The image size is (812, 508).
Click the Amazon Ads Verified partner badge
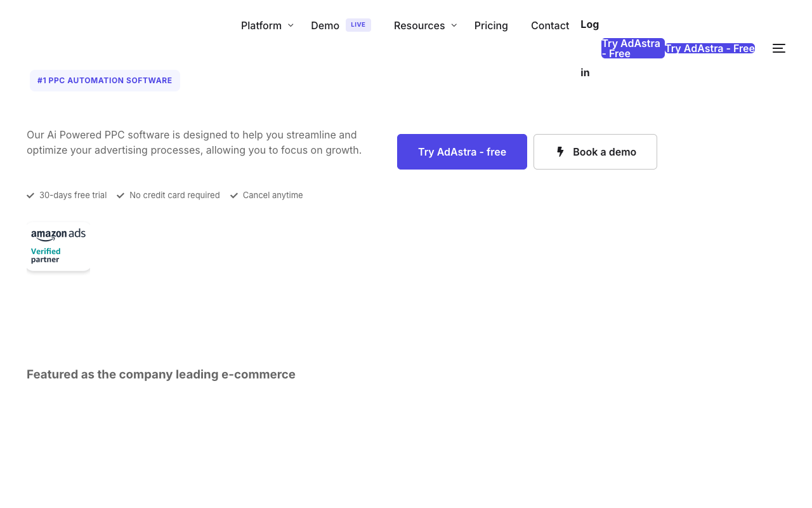58,246
